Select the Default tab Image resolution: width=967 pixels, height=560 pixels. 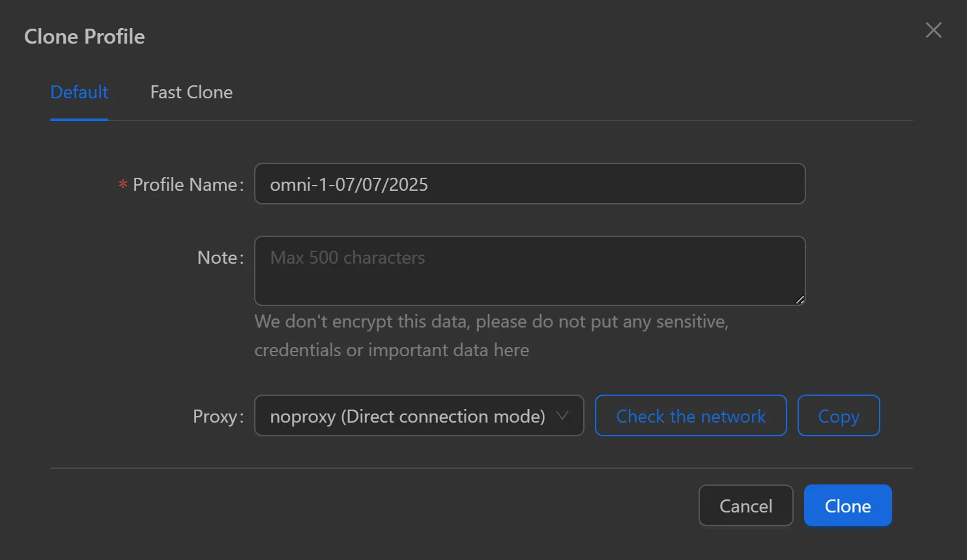[79, 92]
